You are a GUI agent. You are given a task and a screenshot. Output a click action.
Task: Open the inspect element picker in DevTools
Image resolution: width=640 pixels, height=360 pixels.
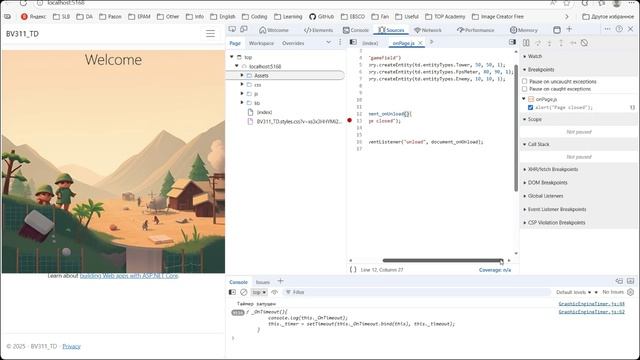coord(232,29)
